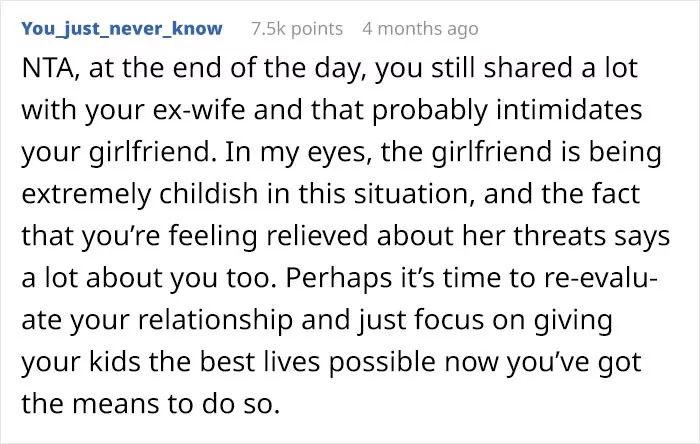Image resolution: width=700 pixels, height=444 pixels.
Task: Click the word situation in the comment
Action: 414,194
